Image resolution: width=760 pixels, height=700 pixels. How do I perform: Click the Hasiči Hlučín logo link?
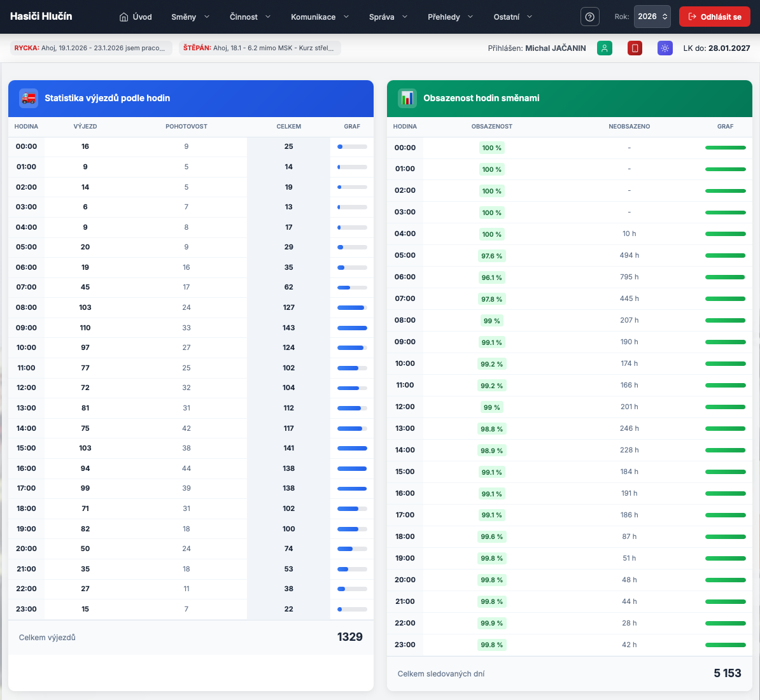coord(41,17)
